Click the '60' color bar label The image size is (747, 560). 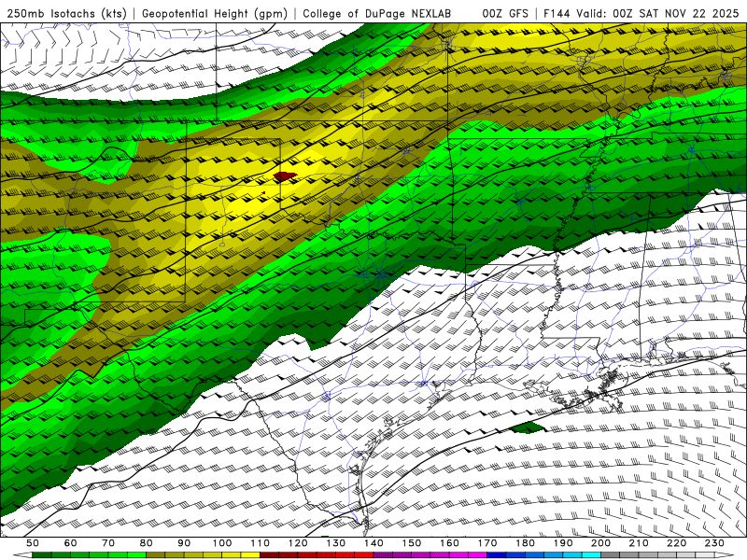[x=71, y=543]
